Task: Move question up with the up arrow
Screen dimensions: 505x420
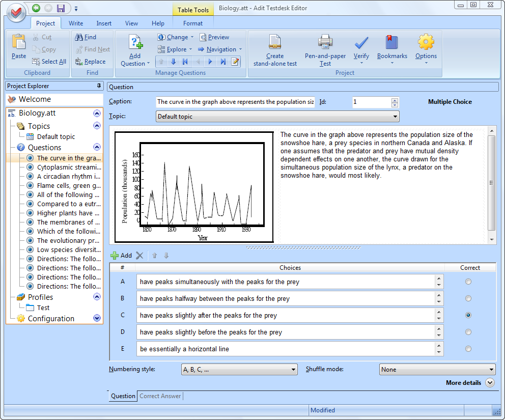Action: [161, 62]
